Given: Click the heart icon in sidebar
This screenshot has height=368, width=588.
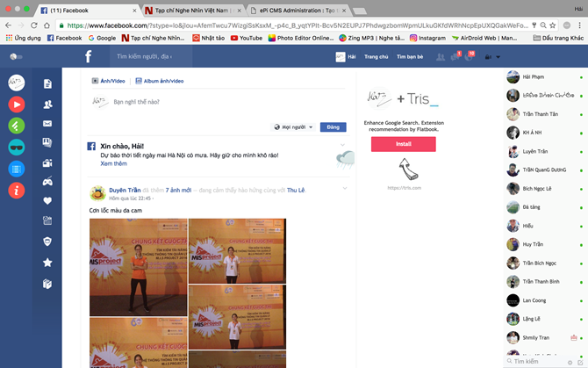Looking at the screenshot, I should [47, 201].
